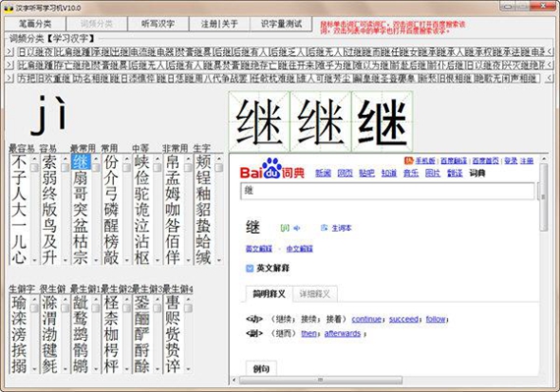The image size is (560, 392).
Task: Follow the 新闻 link in Baidu navigation
Action: click(323, 173)
